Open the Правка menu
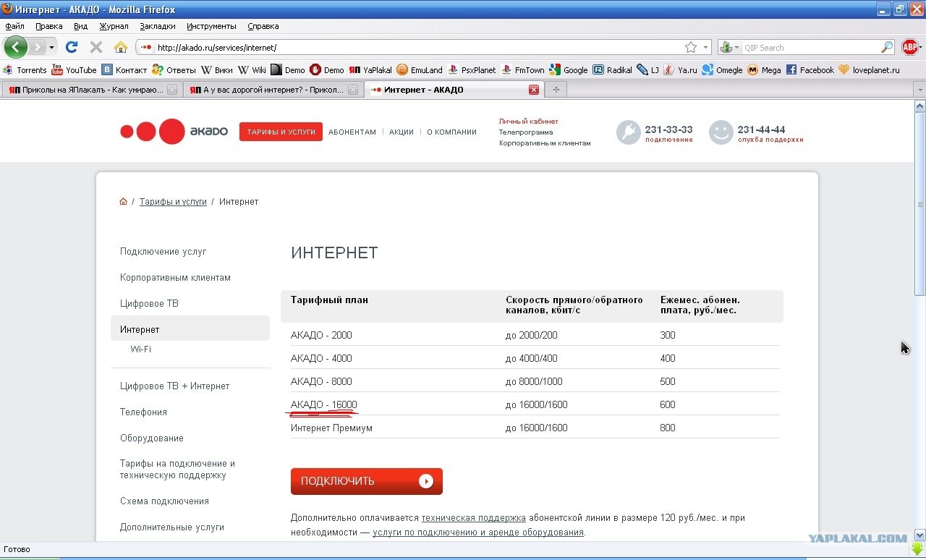 pyautogui.click(x=49, y=26)
